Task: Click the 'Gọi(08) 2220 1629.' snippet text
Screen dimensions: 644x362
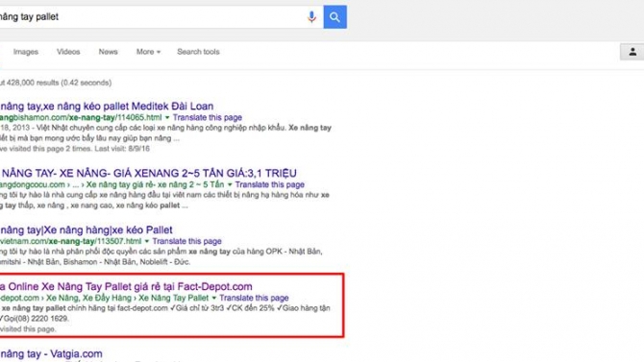Action: [x=37, y=319]
